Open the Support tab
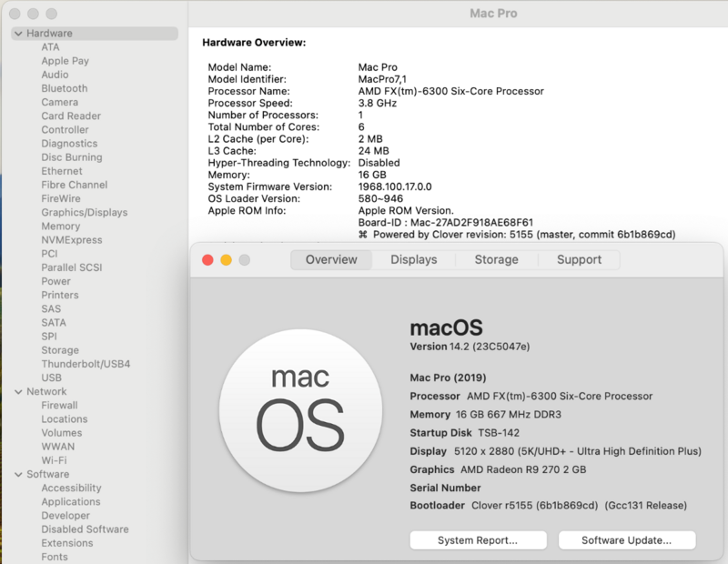Image resolution: width=728 pixels, height=564 pixels. [579, 259]
